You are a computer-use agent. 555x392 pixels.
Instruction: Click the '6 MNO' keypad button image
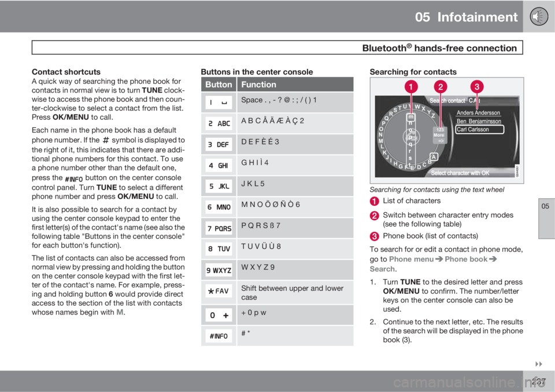point(219,207)
